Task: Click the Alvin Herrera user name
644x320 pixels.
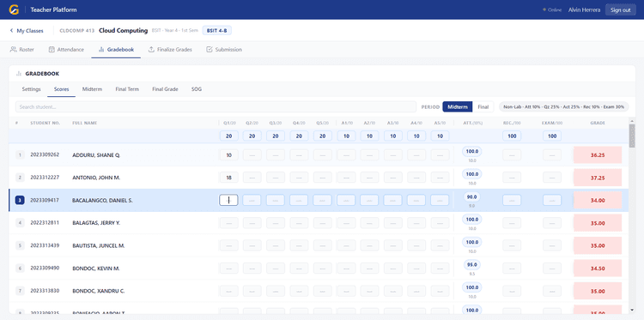Action: pyautogui.click(x=584, y=9)
